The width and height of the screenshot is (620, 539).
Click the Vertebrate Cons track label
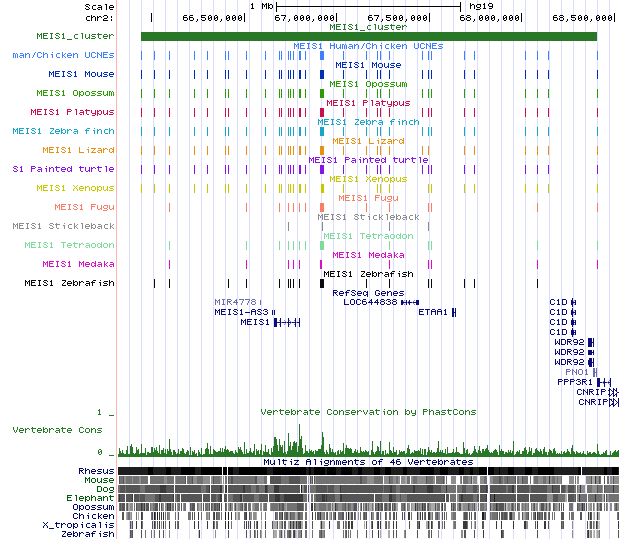pos(57,429)
